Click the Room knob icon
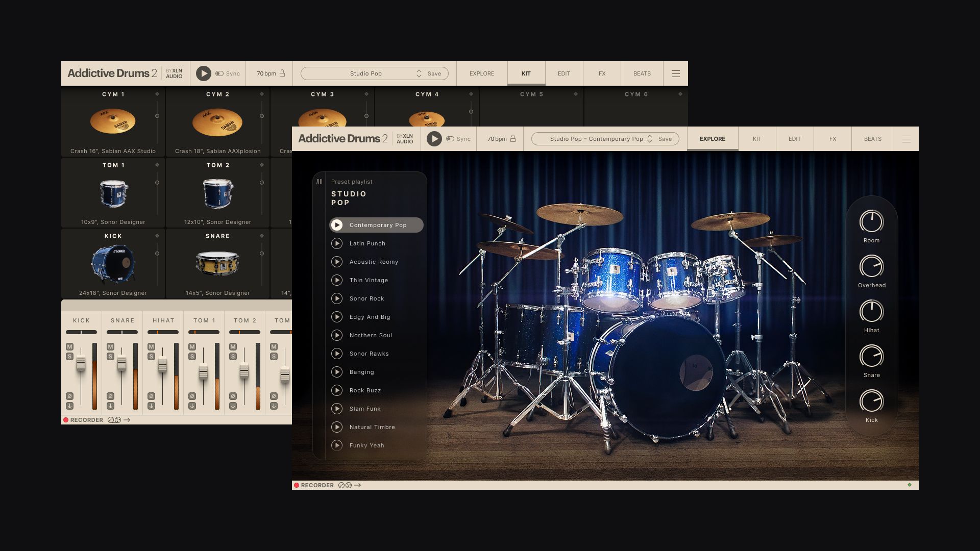This screenshot has height=551, width=980. click(871, 222)
